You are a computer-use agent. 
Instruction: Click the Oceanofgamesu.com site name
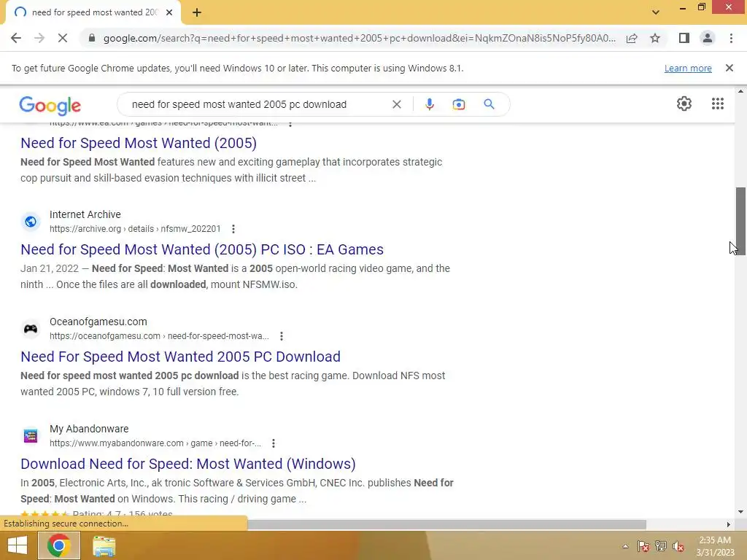(x=98, y=322)
